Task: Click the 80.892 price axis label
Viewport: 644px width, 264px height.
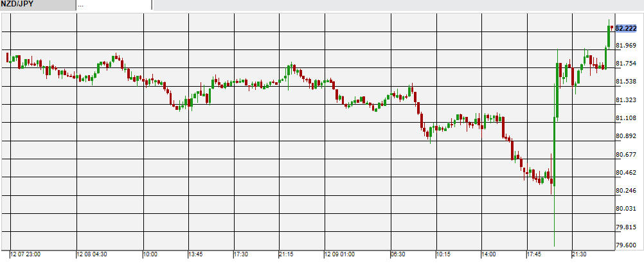Action: [625, 136]
